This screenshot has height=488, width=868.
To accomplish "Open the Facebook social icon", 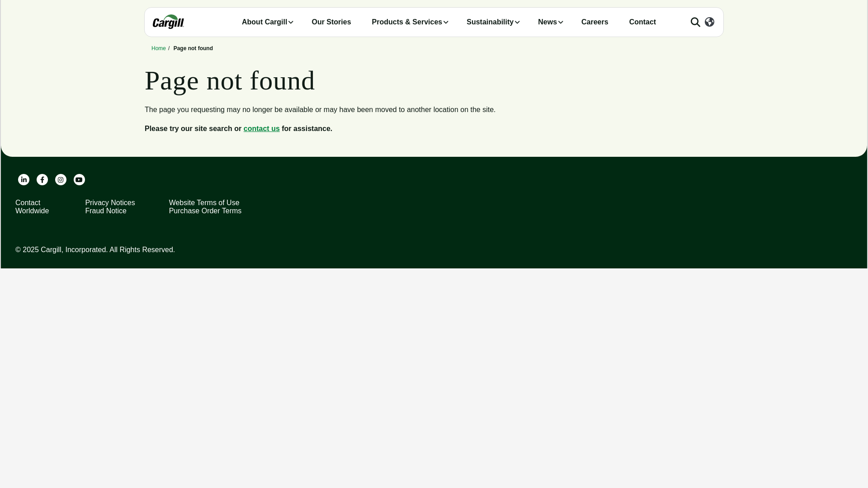I will [42, 180].
